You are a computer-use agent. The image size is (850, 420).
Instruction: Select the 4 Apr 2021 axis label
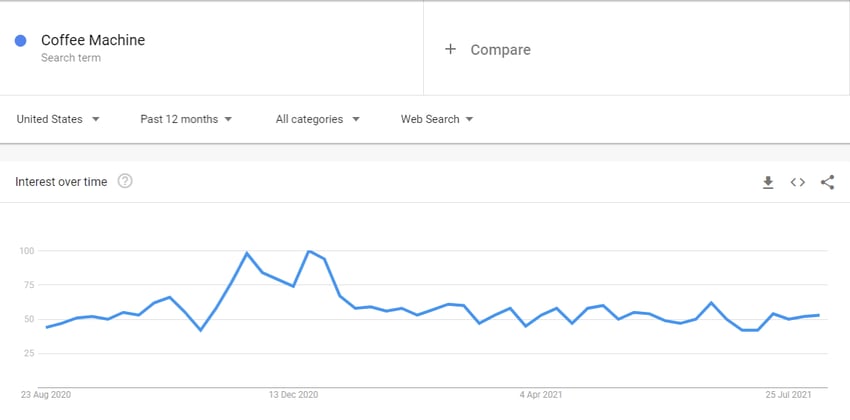coord(541,395)
